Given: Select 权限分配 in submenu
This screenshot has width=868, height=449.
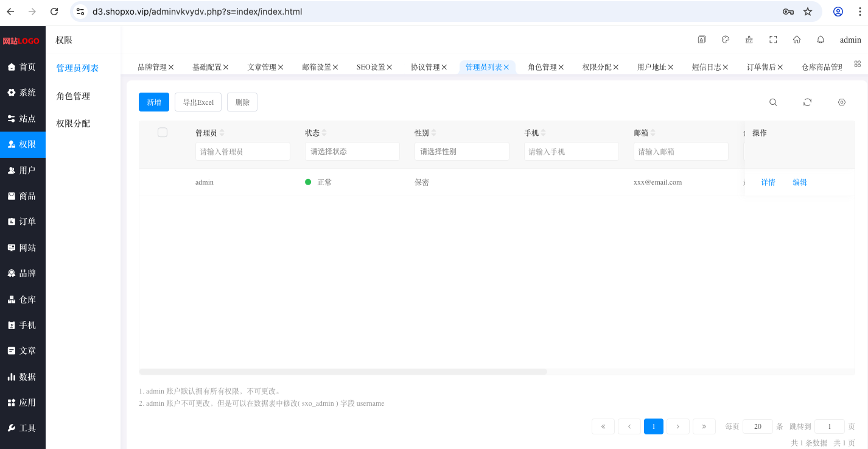Looking at the screenshot, I should tap(73, 124).
